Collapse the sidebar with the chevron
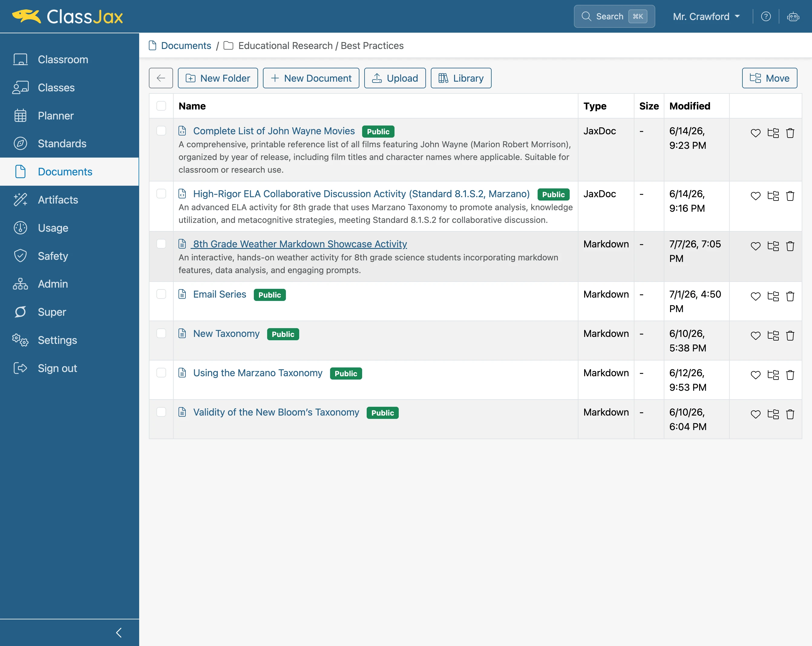This screenshot has height=646, width=812. tap(119, 633)
